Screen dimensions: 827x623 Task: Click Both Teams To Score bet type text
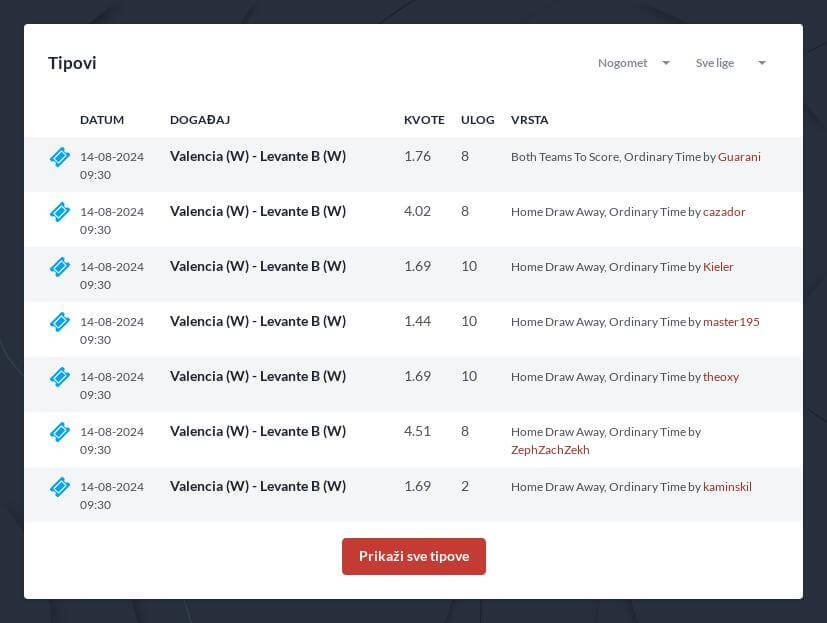[566, 157]
